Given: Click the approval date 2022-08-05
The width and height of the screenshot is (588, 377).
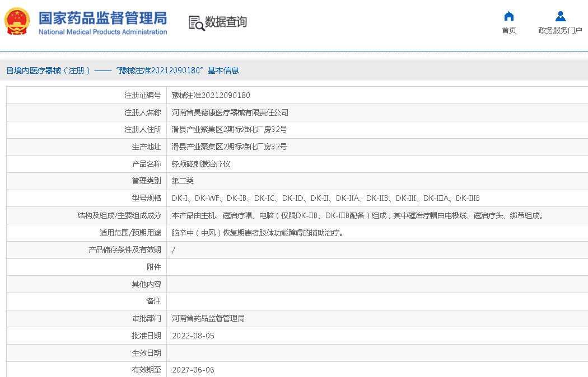Looking at the screenshot, I should 193,336.
